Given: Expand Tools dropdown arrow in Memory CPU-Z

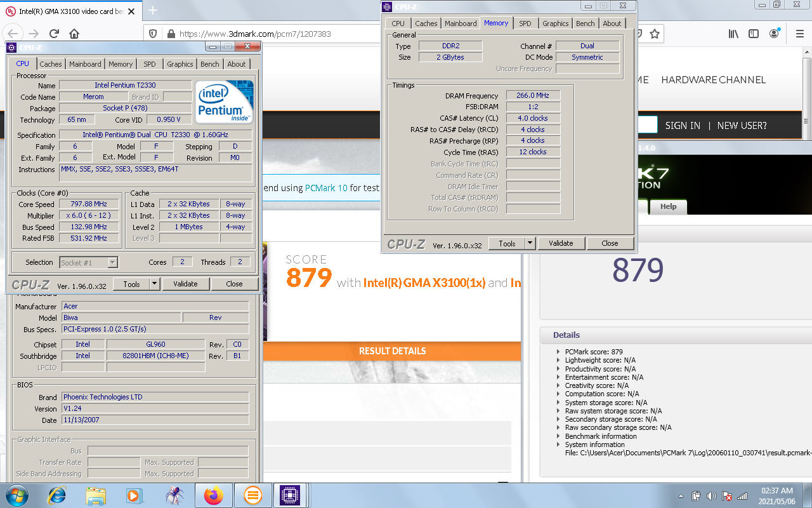Looking at the screenshot, I should pos(531,243).
